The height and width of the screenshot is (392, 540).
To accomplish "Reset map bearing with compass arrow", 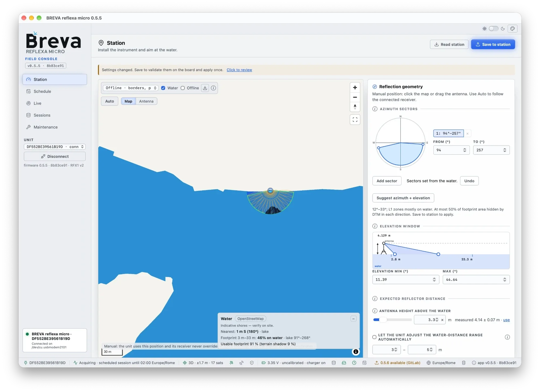I will click(355, 107).
